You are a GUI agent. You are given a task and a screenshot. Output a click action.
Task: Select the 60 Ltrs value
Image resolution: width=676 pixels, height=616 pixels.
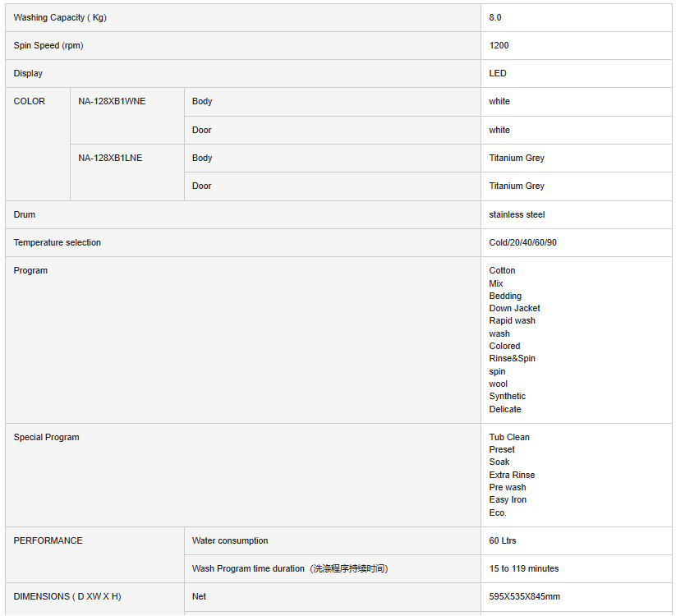(503, 540)
